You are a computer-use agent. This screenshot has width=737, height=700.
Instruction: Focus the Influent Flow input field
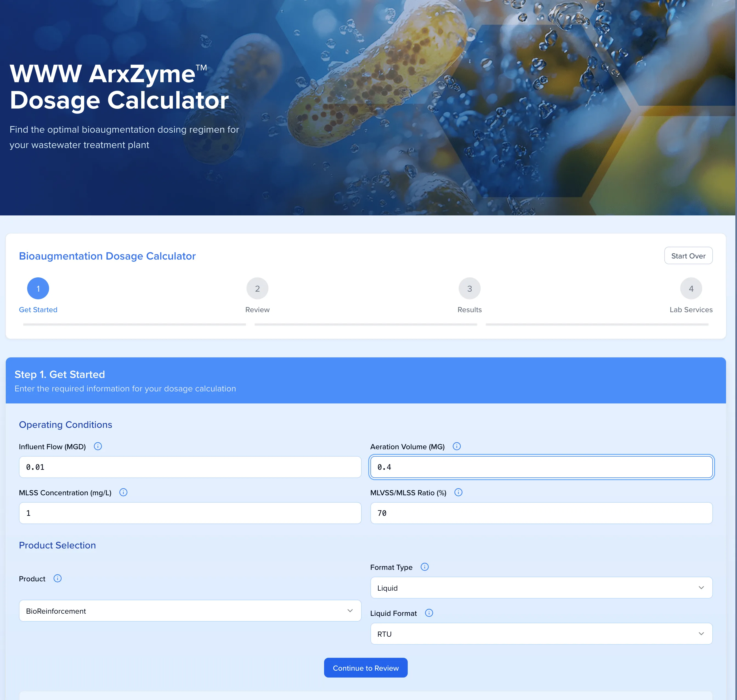[x=190, y=467]
